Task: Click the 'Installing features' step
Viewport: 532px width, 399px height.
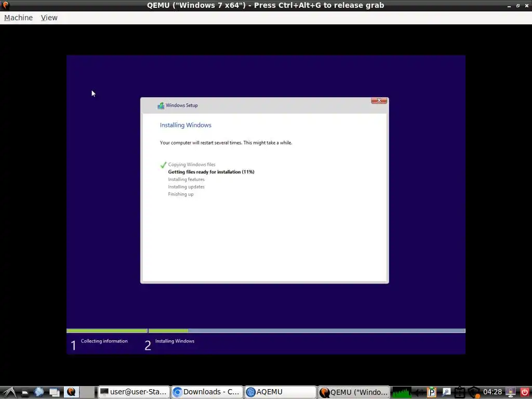Action: coord(187,179)
